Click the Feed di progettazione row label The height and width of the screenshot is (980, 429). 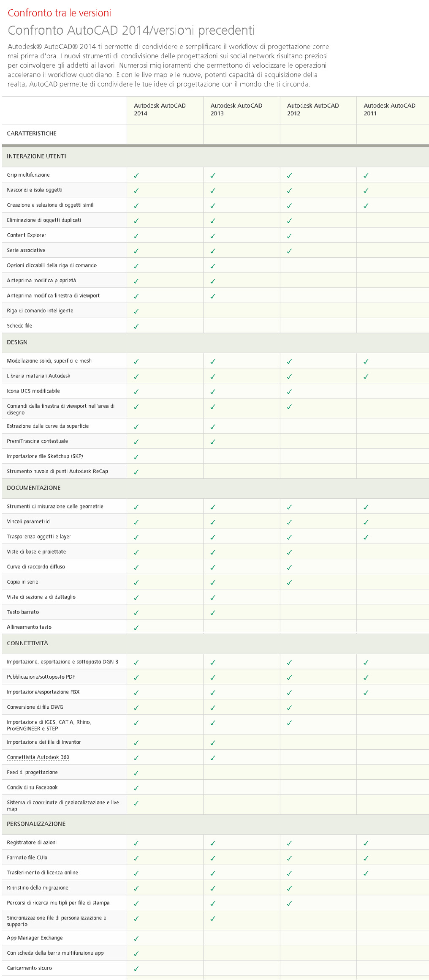[32, 772]
